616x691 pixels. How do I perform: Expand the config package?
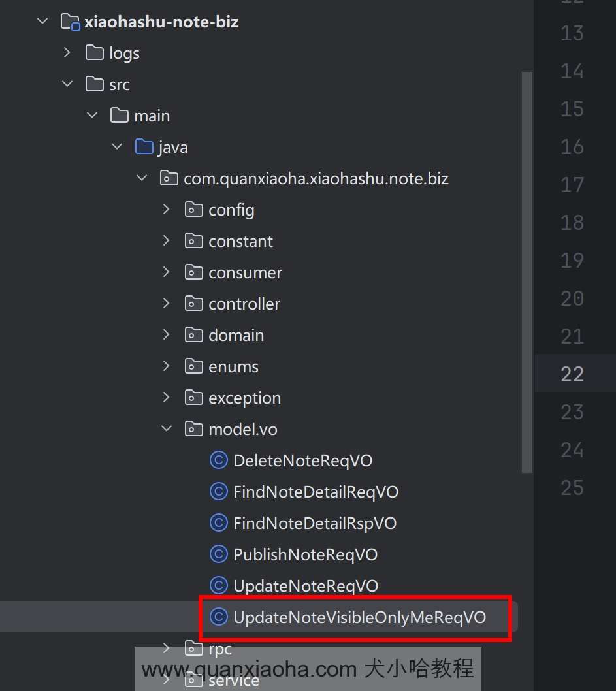(x=166, y=210)
